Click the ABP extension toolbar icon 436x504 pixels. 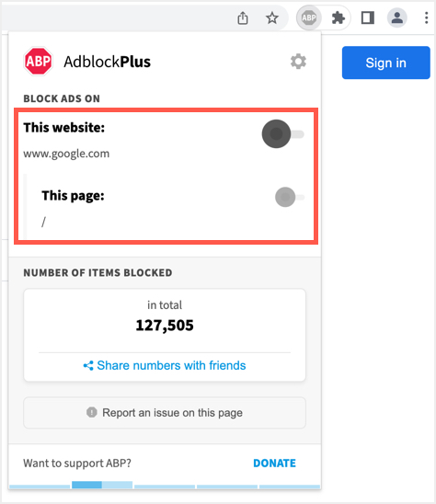click(x=309, y=17)
